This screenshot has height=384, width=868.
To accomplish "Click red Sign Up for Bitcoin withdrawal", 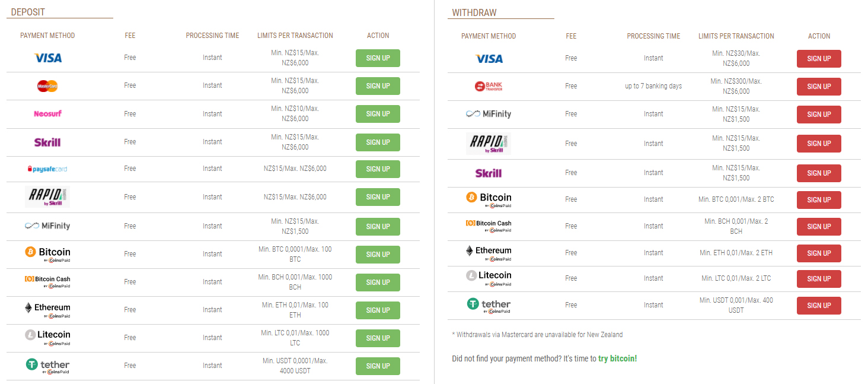I will (x=819, y=200).
